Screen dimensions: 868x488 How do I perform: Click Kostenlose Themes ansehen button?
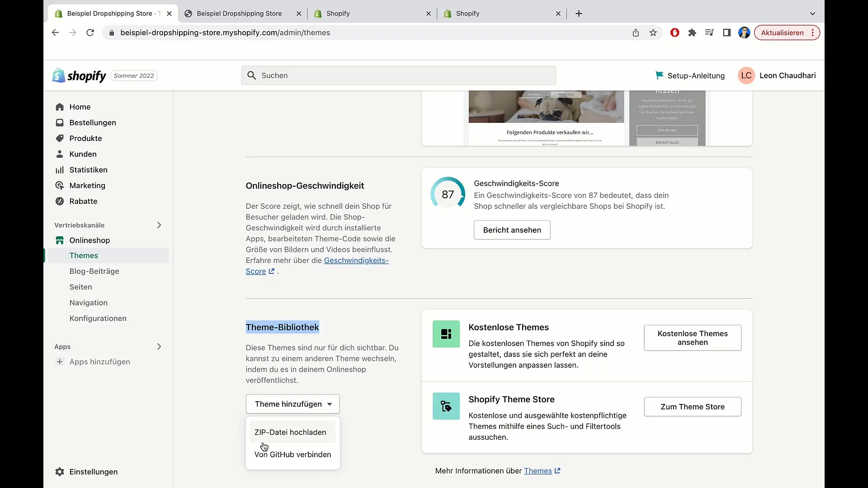pos(693,338)
